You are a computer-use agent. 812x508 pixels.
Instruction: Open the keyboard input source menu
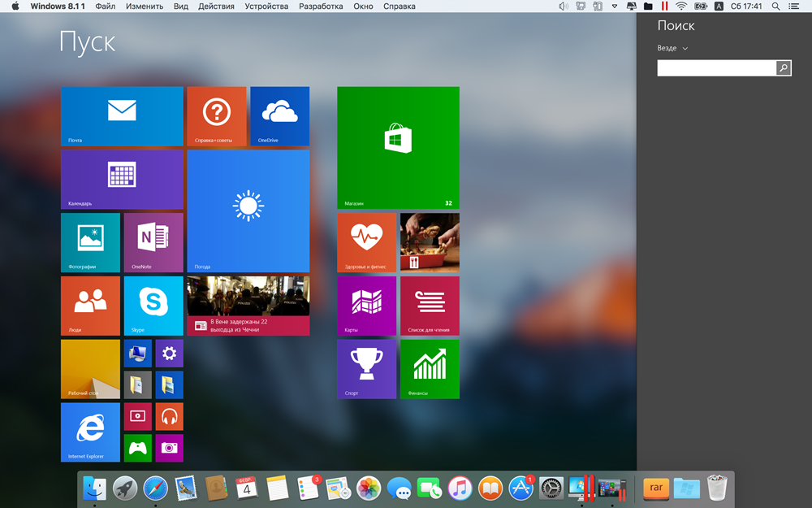click(x=719, y=7)
